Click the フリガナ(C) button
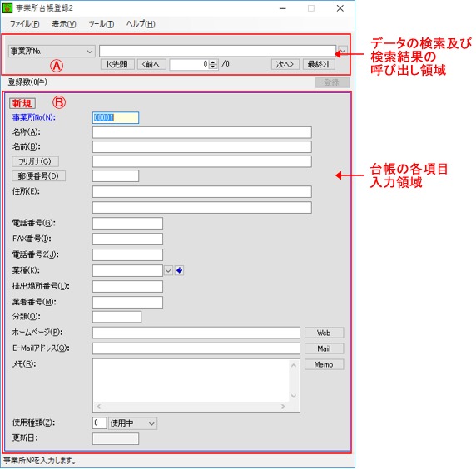This screenshot has width=476, height=469. [x=35, y=161]
